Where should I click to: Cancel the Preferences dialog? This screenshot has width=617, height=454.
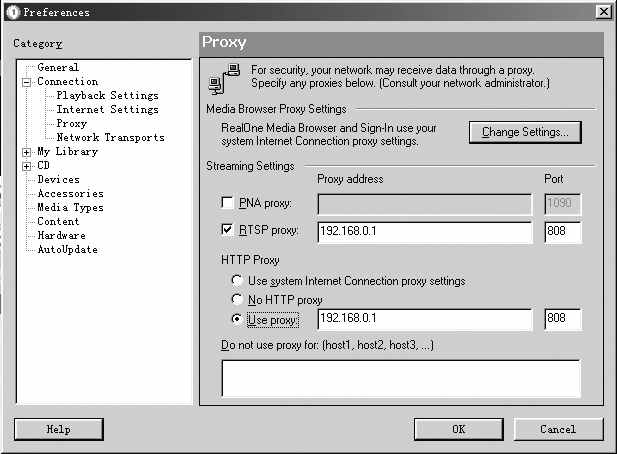557,429
